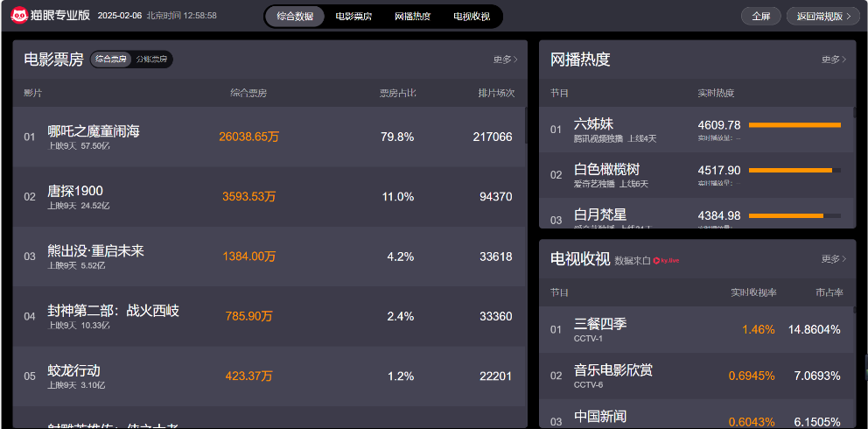
Task: Click the 唐探1900 movie title
Action: (75, 191)
